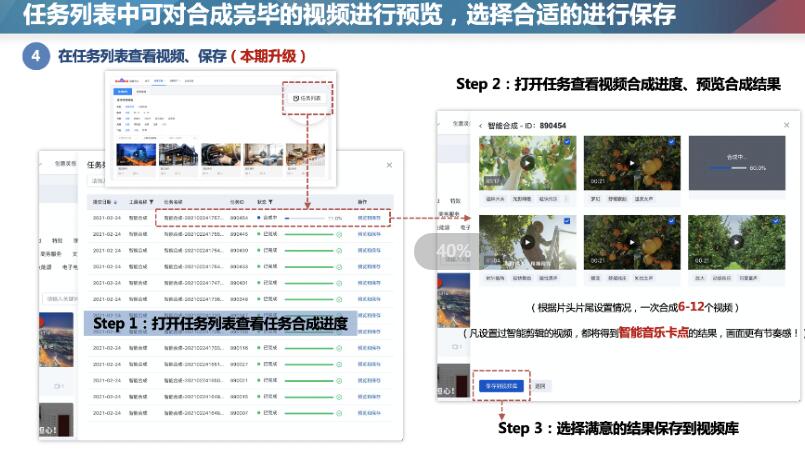805x455 pixels.
Task: Close the 智能合成 preview dialog
Action: click(x=787, y=126)
